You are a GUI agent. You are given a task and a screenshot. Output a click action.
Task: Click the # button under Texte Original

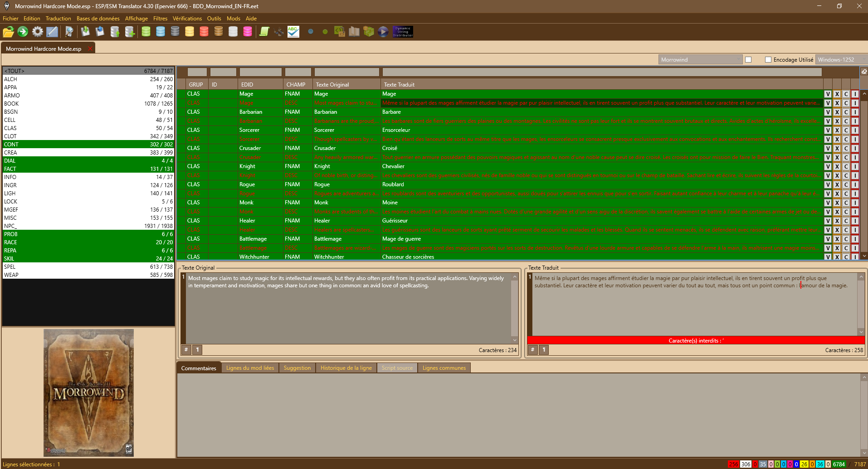186,350
